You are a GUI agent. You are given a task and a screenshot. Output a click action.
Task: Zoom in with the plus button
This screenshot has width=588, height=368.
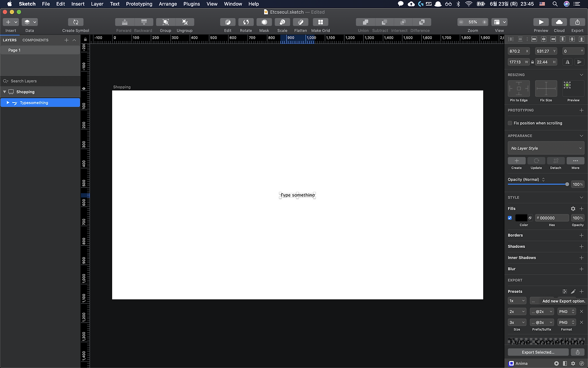click(484, 22)
